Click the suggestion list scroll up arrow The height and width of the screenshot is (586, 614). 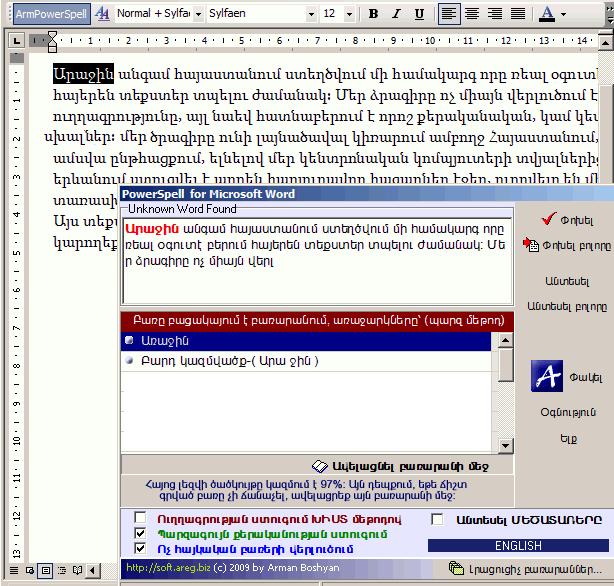(x=506, y=340)
